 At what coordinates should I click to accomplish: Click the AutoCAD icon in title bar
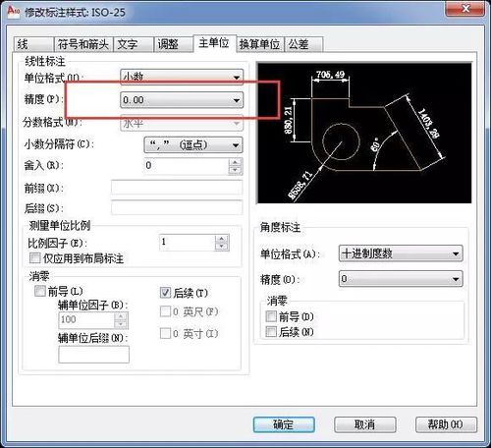tap(13, 11)
